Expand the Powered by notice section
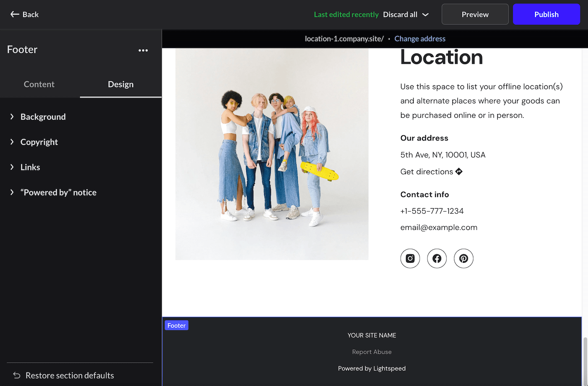The image size is (588, 386). click(x=58, y=192)
